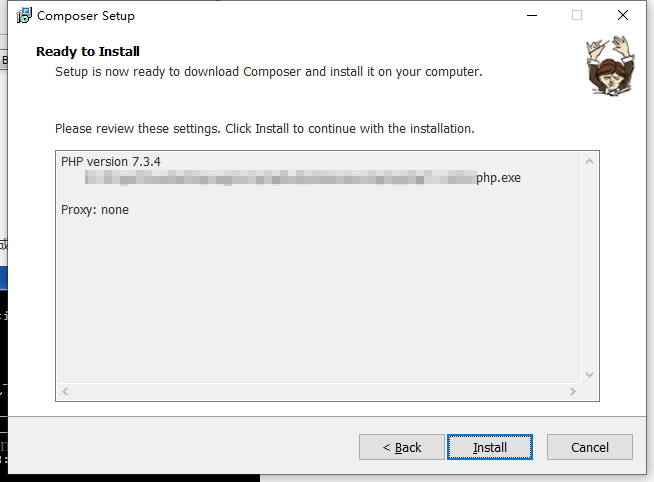The height and width of the screenshot is (482, 654).
Task: Click the vertical scrollbar track in settings box
Action: click(589, 268)
